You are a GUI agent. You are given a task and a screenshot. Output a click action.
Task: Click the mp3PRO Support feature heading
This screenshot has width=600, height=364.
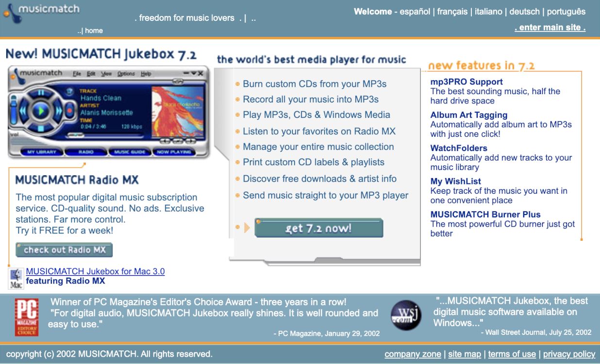tap(467, 82)
